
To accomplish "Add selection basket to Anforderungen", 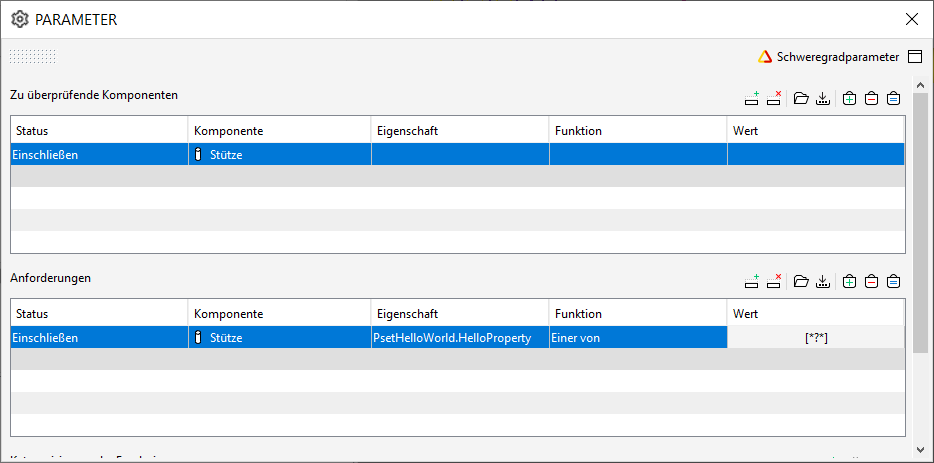I will point(850,281).
